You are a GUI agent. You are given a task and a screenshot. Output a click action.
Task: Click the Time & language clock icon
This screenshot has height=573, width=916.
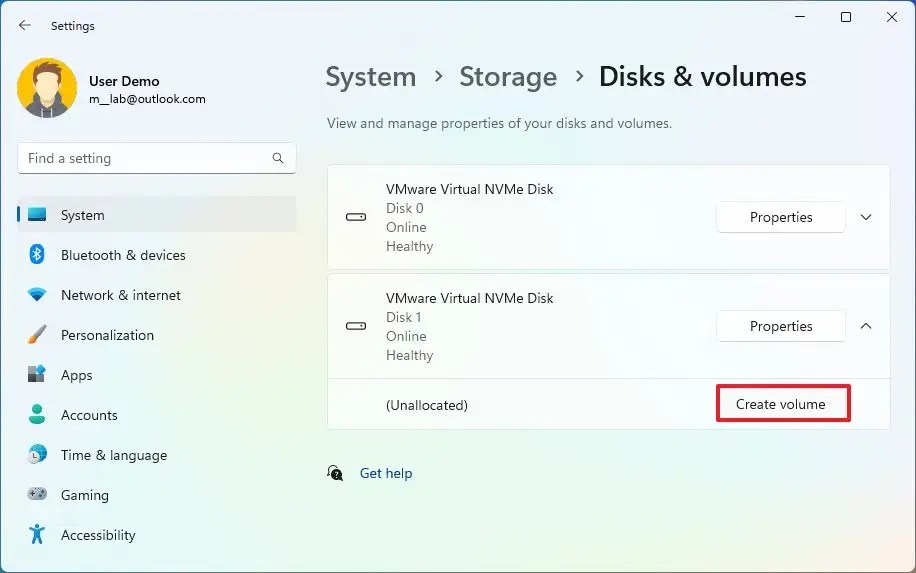37,455
